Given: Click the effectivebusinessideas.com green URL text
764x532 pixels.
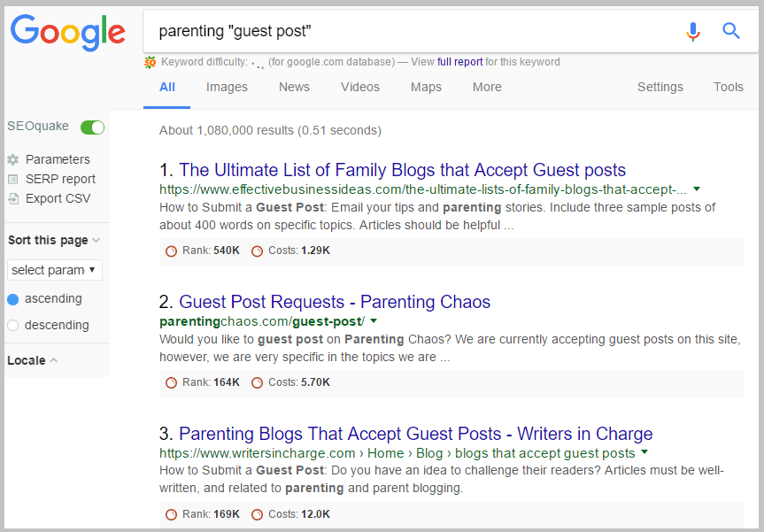Looking at the screenshot, I should click(423, 189).
